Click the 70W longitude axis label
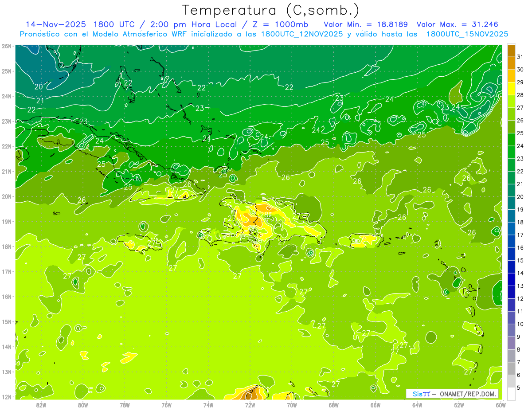Image resolution: width=532 pixels, height=411 pixels. point(292,405)
